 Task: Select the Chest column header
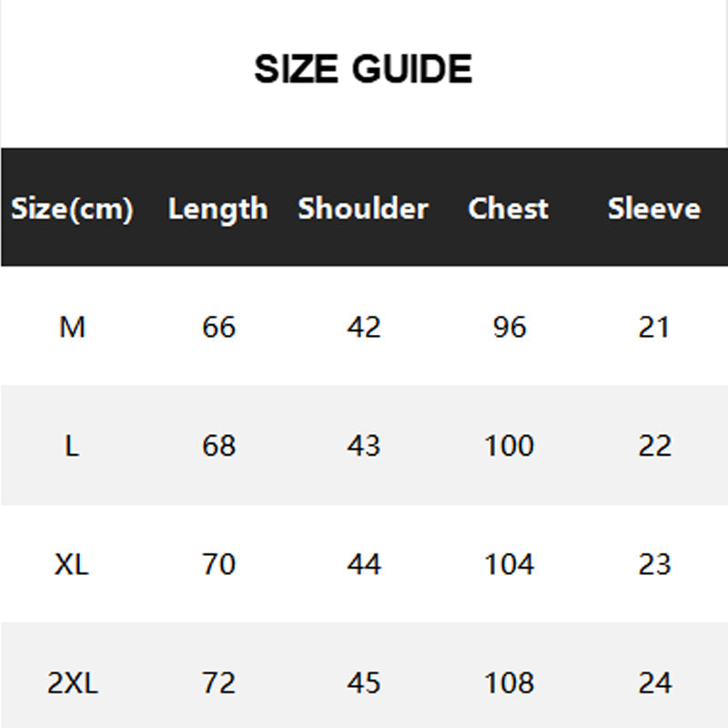click(x=509, y=208)
